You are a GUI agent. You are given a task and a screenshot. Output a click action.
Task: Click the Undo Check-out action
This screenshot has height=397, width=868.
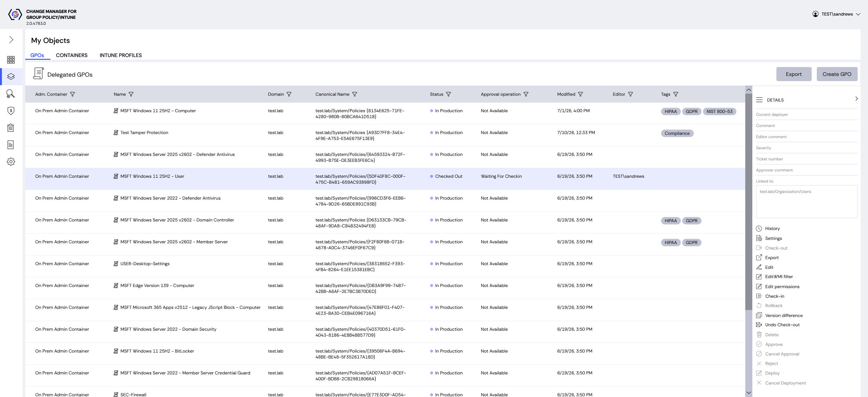(x=782, y=325)
